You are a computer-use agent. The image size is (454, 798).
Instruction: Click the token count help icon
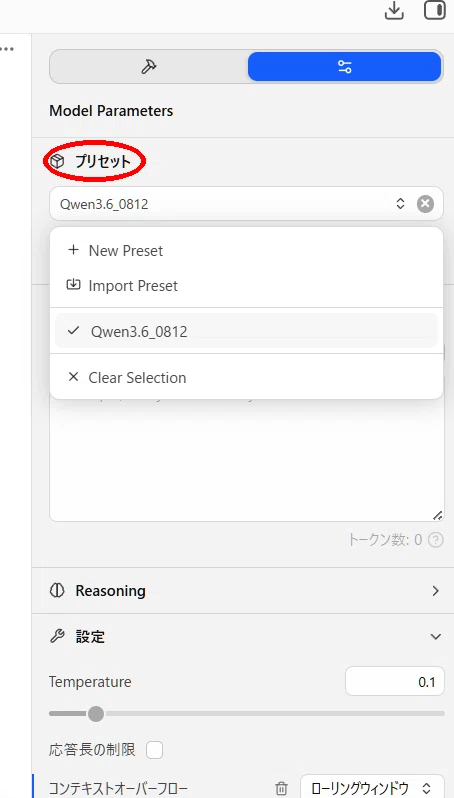pyautogui.click(x=436, y=540)
